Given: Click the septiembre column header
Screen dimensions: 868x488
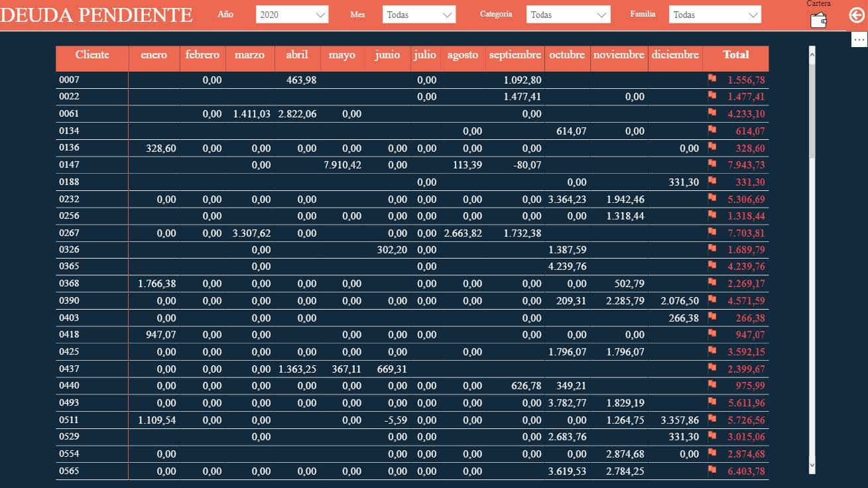Looking at the screenshot, I should 515,55.
